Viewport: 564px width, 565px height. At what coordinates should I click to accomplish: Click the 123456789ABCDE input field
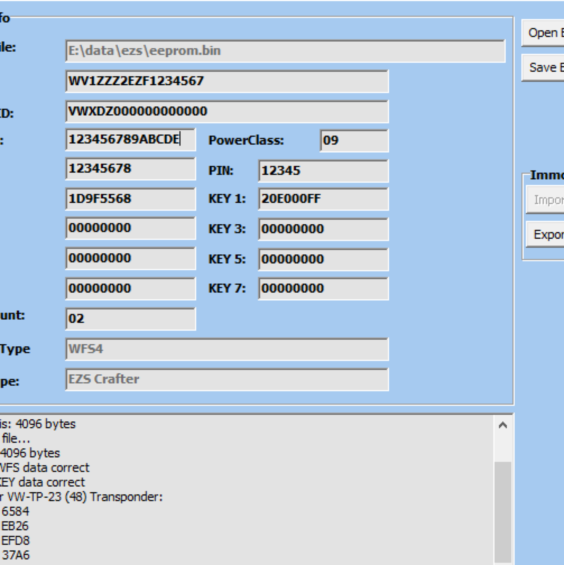pyautogui.click(x=130, y=139)
